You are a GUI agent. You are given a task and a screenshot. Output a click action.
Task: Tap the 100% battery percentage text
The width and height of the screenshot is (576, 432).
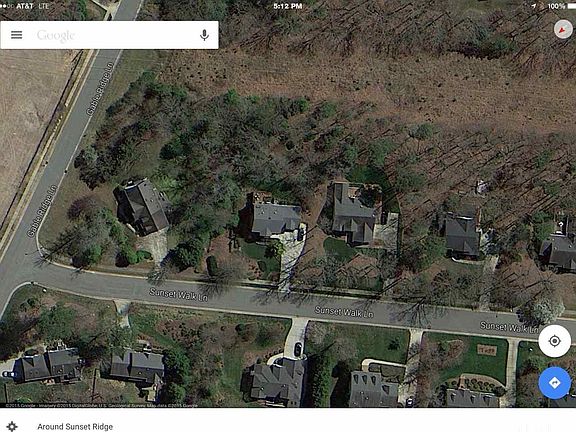click(556, 6)
